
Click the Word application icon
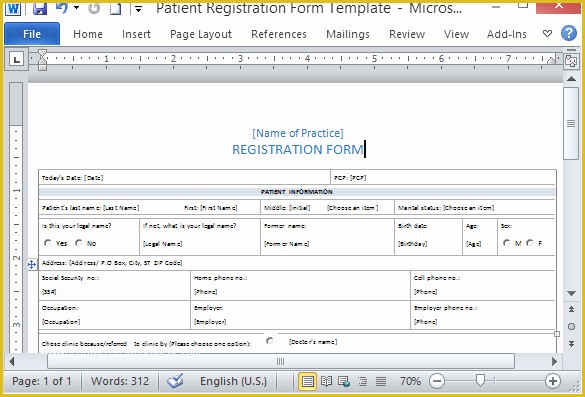[13, 8]
